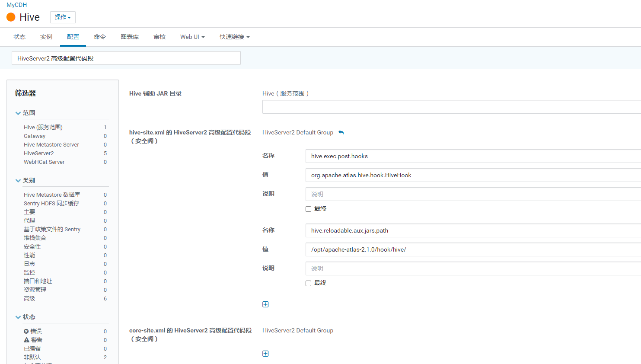Filter by Hive Metastore Server scope

(x=51, y=144)
